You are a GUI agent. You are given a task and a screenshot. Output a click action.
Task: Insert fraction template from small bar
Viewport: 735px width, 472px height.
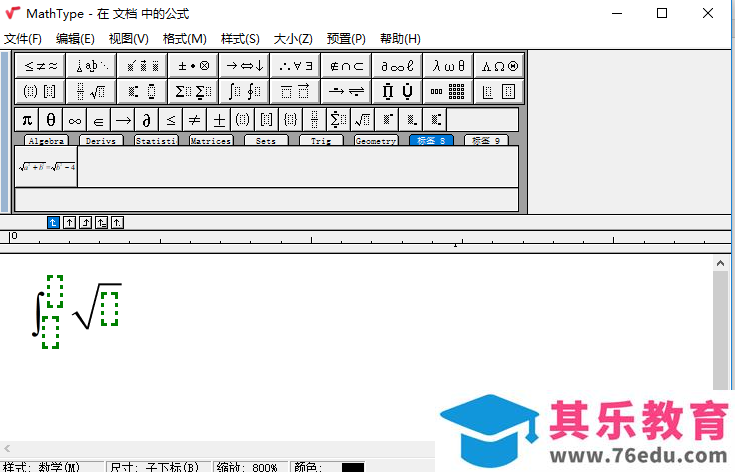click(315, 120)
